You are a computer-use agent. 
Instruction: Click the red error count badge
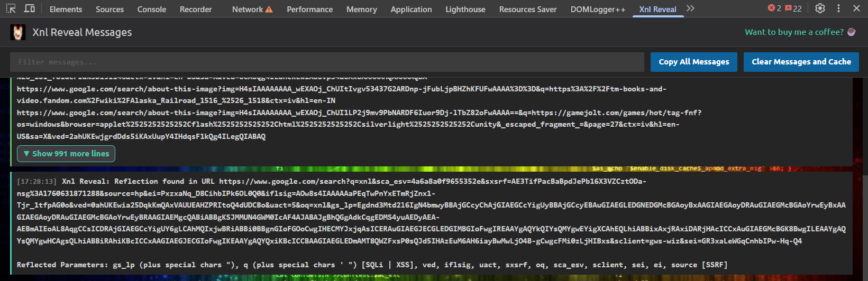[x=774, y=8]
